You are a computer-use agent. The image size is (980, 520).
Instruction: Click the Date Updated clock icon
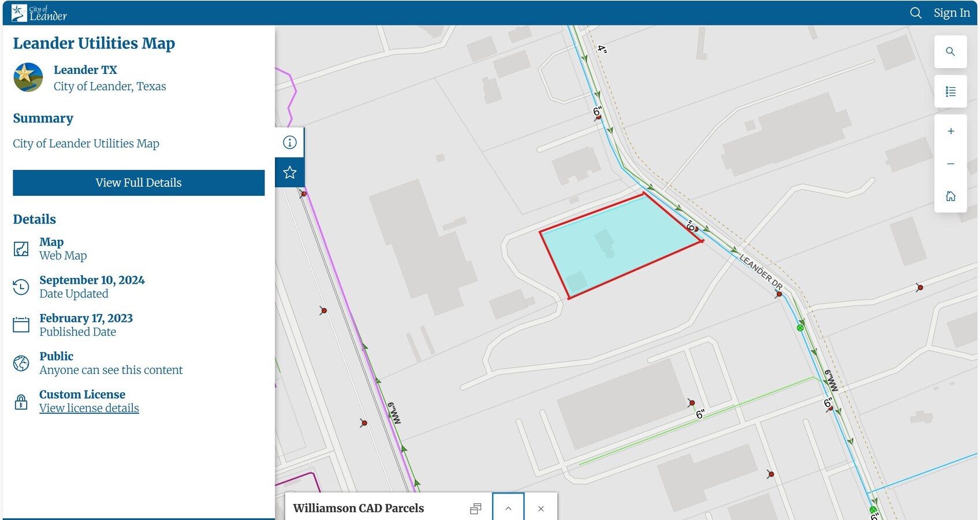[21, 287]
